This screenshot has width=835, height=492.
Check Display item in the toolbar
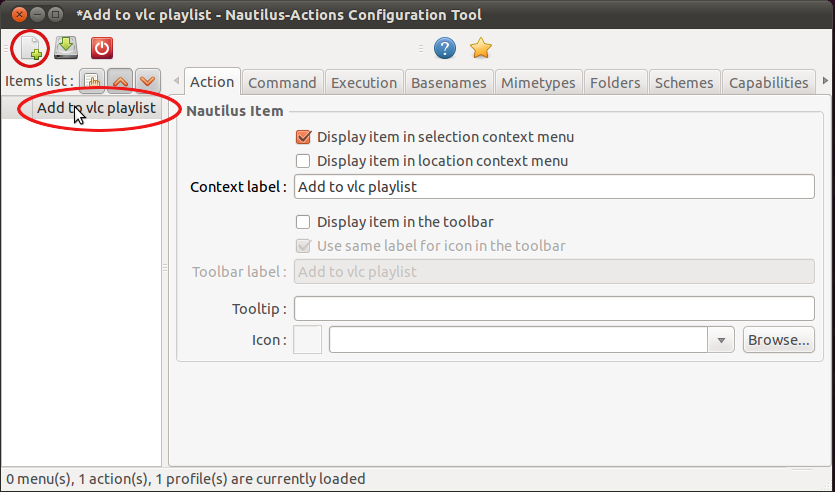pos(304,222)
